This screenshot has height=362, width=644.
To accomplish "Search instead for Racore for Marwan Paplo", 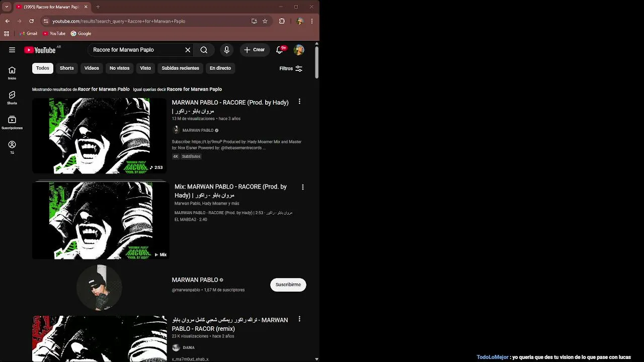I will click(194, 89).
